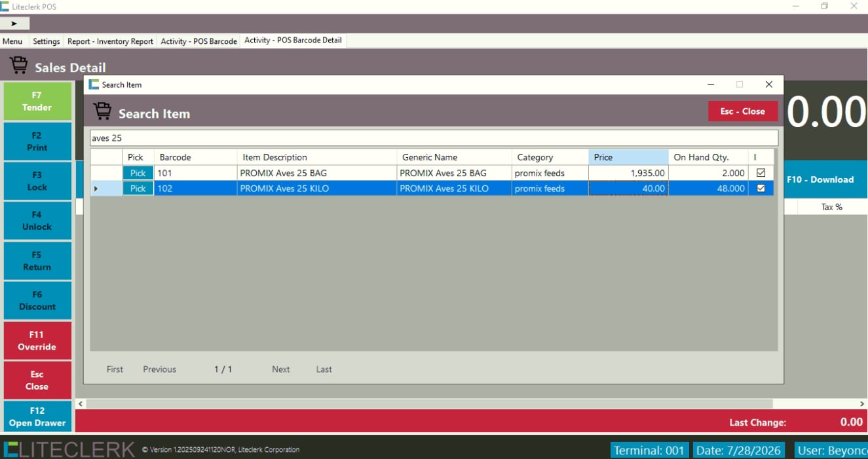Toggle the checkbox for PROMIX Aves 25 BAG
Image resolution: width=868 pixels, height=459 pixels.
tap(761, 173)
